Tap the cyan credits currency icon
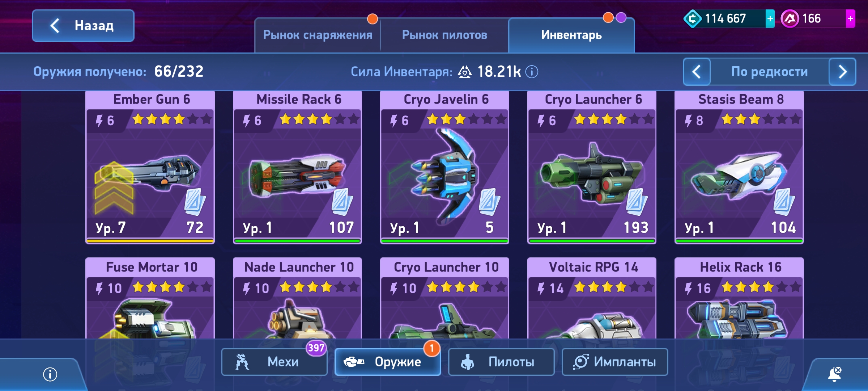The image size is (868, 391). click(692, 19)
